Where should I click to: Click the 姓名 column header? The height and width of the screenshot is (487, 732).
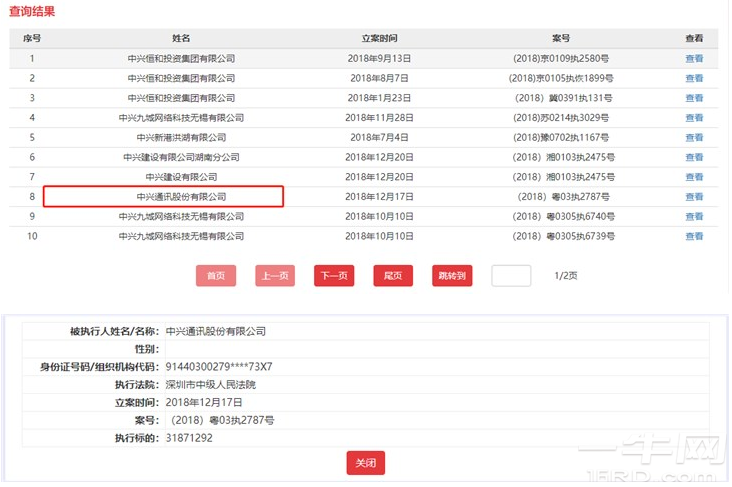[x=181, y=38]
